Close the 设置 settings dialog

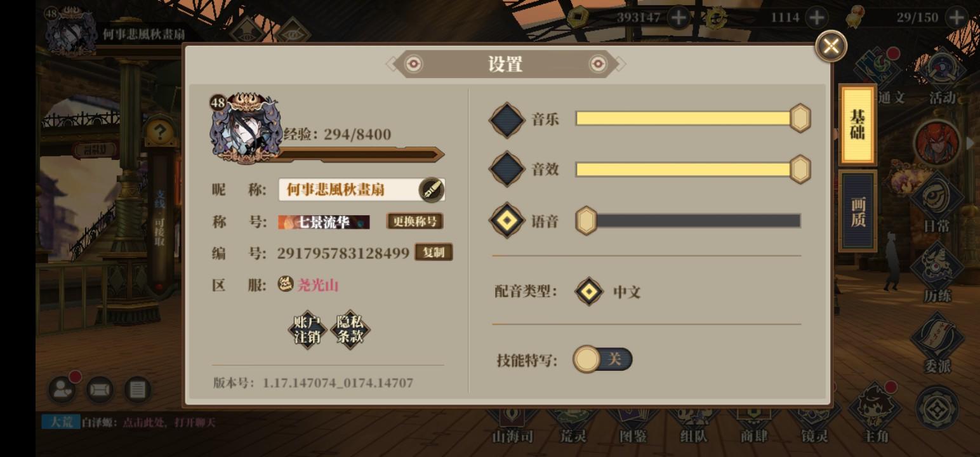tap(831, 46)
